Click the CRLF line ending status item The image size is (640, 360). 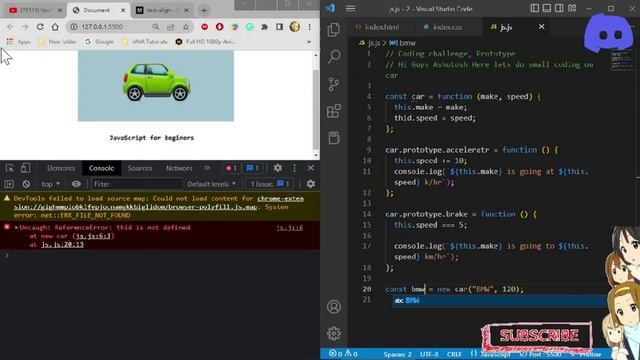(x=454, y=354)
